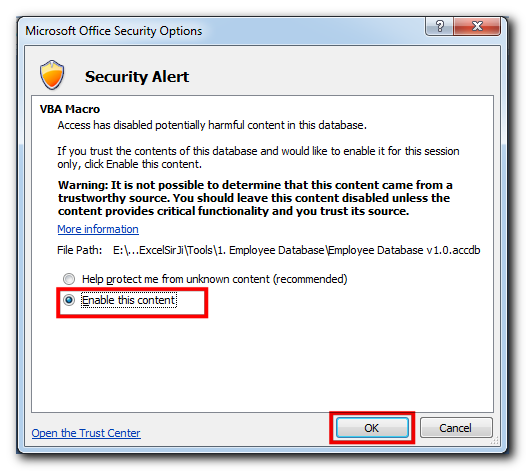Dismiss the dialog using Cancel

coord(456,428)
